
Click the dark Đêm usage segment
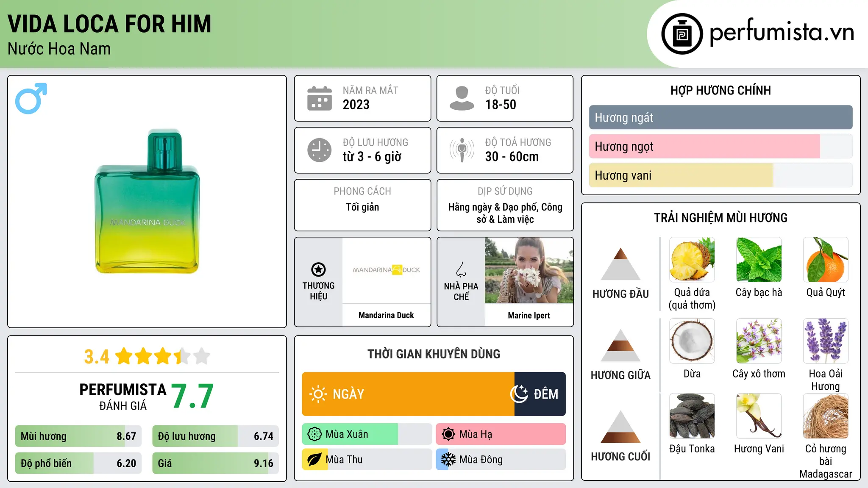[540, 394]
